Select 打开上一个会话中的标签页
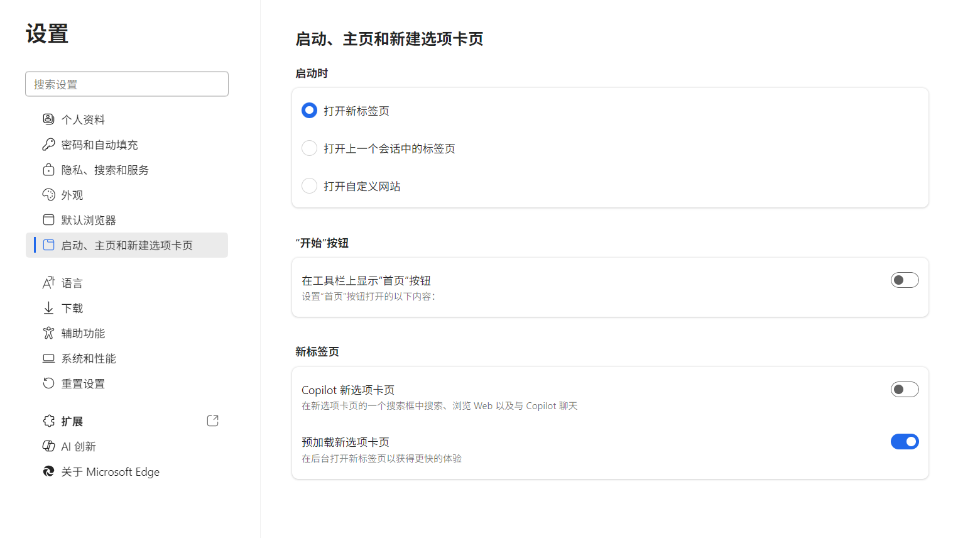 (309, 148)
